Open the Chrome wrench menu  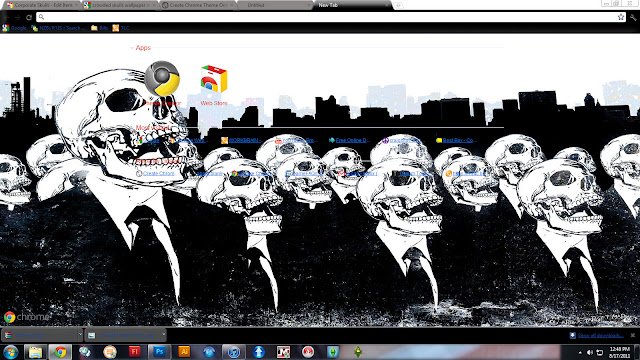(x=633, y=17)
